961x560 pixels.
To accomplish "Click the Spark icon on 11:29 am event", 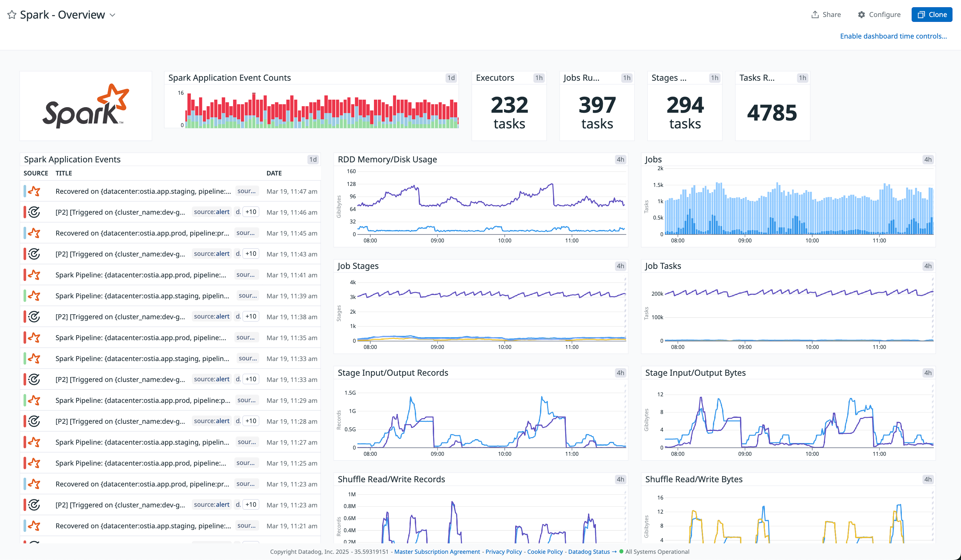I will pos(34,400).
